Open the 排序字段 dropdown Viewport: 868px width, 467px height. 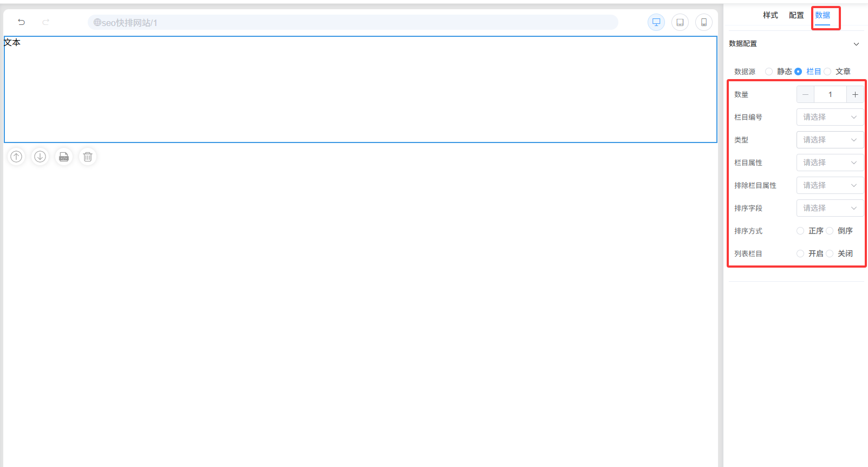tap(830, 208)
